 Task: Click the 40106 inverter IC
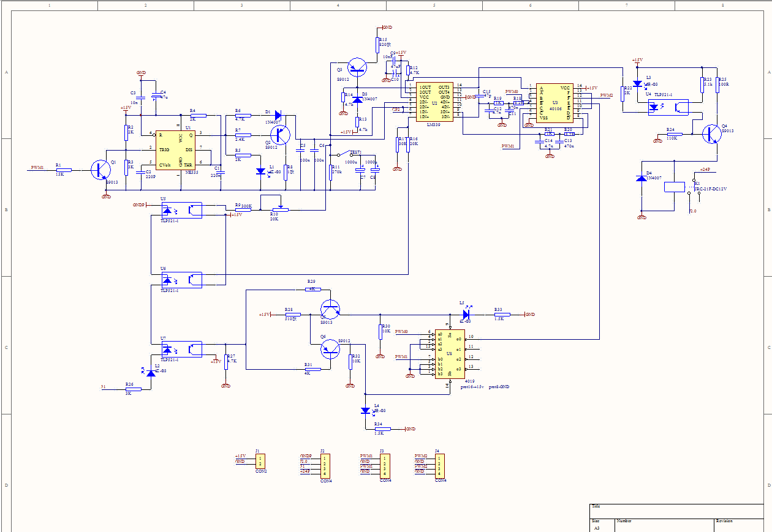coord(555,103)
